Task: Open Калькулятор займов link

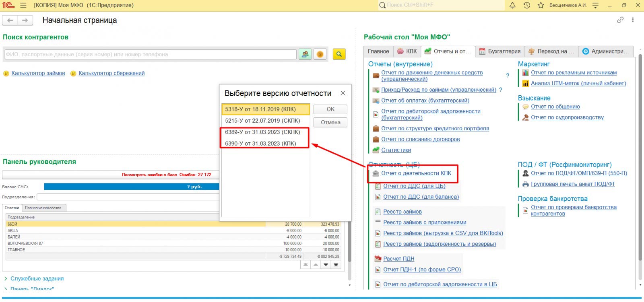Action: (x=38, y=73)
